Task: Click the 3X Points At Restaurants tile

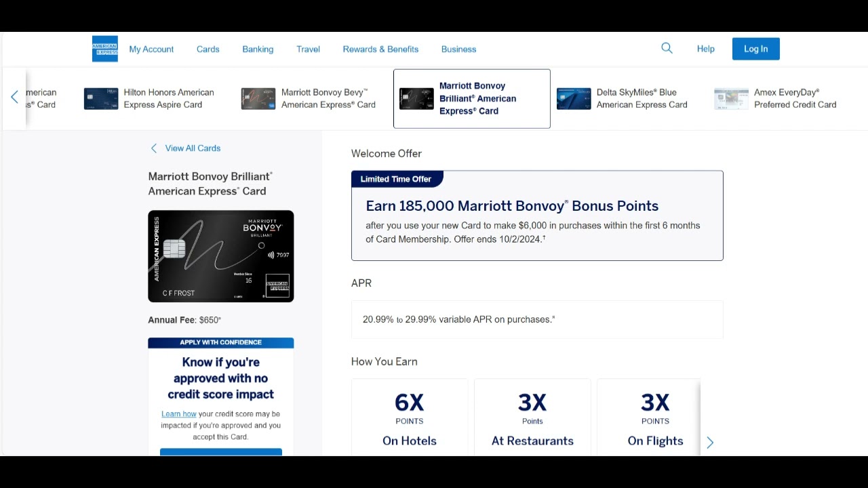Action: point(532,418)
